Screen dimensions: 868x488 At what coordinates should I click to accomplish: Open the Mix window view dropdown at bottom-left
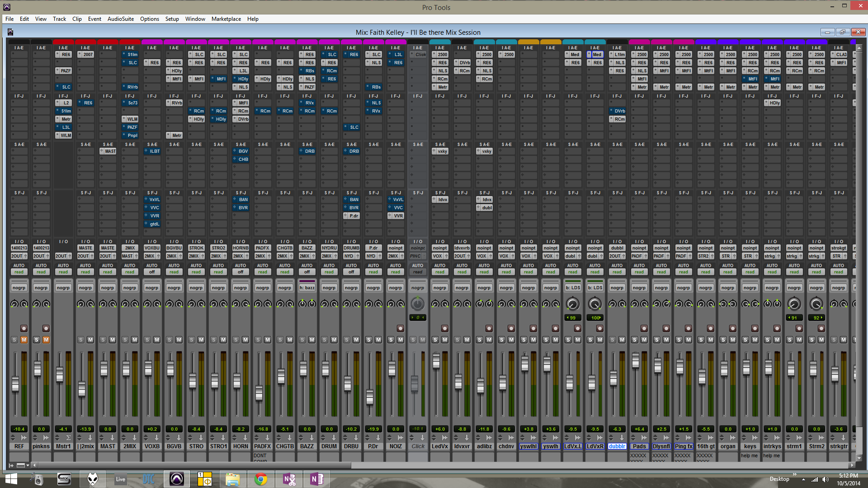pos(23,465)
